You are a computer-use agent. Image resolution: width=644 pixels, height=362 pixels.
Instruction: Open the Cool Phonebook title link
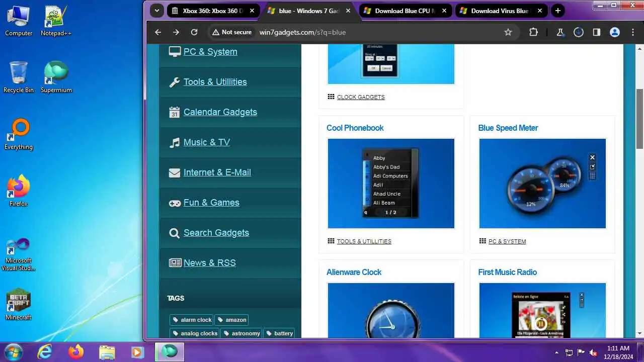[x=355, y=128]
